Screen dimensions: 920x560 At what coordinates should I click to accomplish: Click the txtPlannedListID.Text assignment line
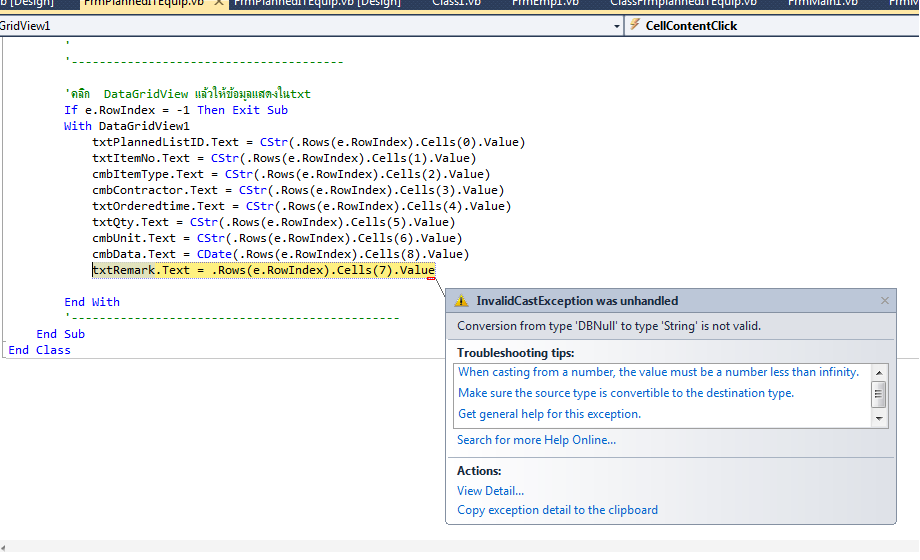(x=309, y=142)
